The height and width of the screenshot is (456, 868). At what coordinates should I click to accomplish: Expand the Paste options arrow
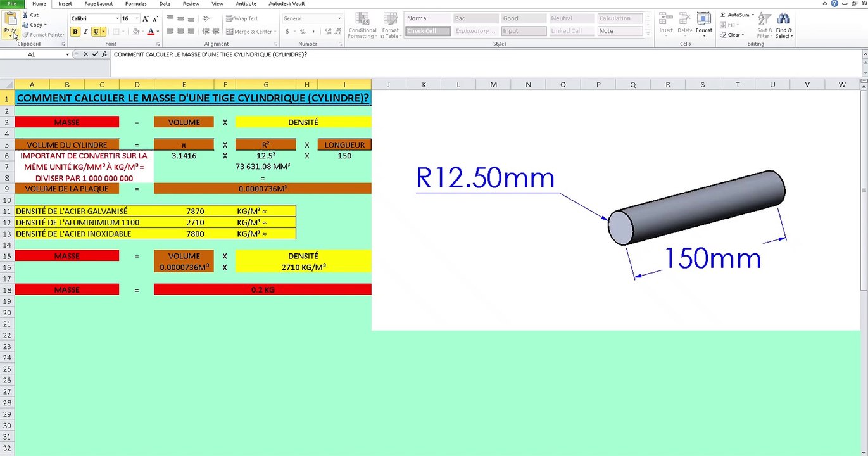(x=10, y=35)
